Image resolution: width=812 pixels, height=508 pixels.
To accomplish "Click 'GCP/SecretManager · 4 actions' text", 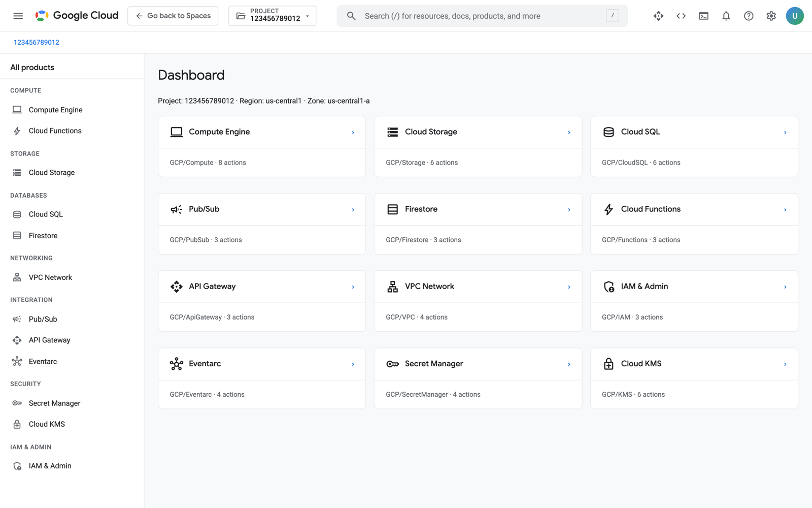I will (433, 394).
